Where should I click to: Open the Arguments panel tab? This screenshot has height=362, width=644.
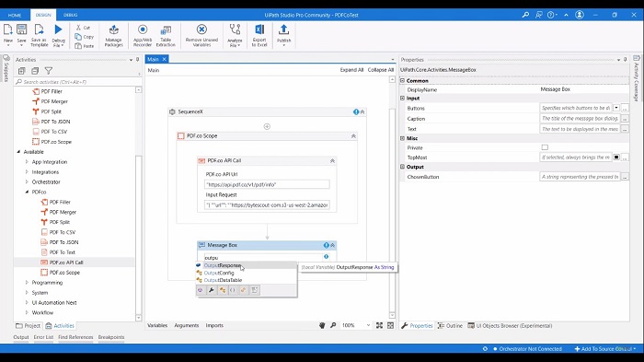tap(187, 325)
